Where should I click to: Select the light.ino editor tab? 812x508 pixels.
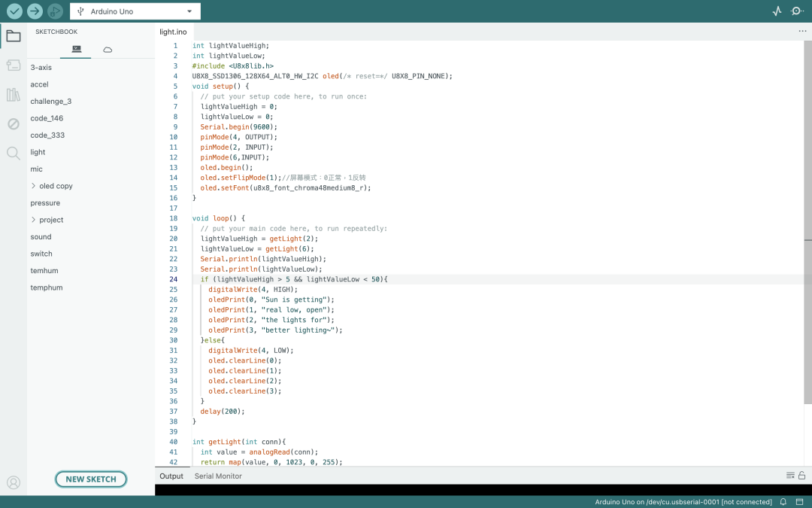[x=173, y=32]
